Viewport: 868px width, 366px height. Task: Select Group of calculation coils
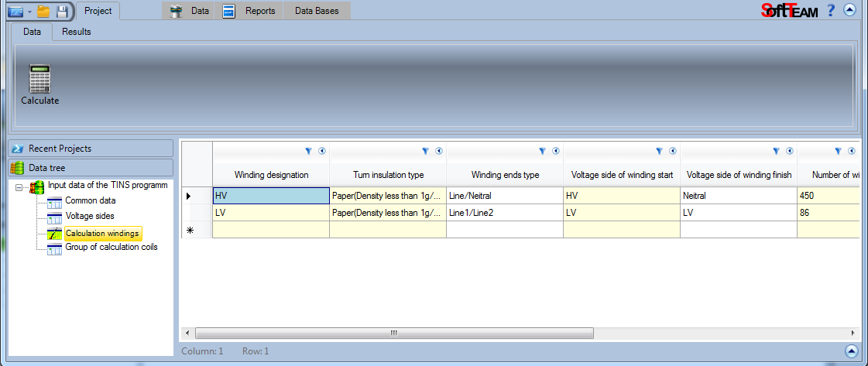click(112, 247)
